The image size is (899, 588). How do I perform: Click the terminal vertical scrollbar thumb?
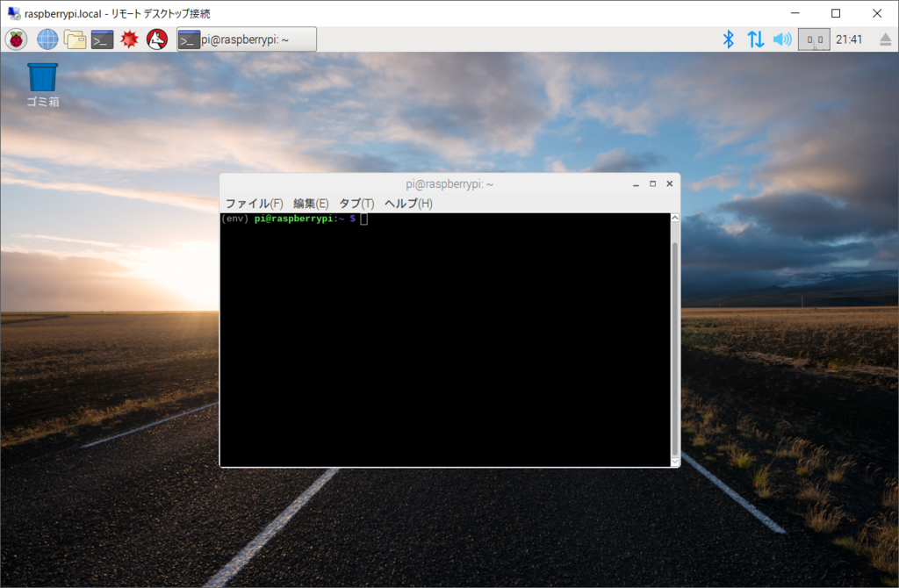pyautogui.click(x=675, y=349)
